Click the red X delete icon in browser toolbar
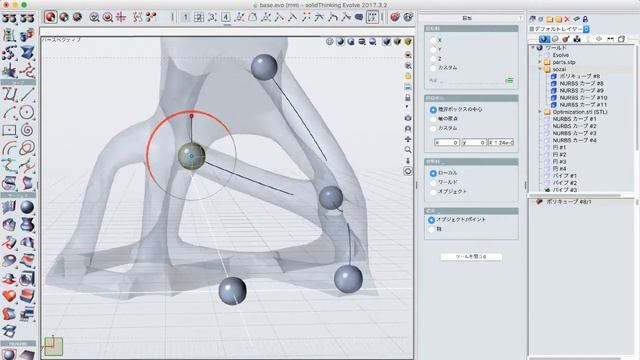 (567, 19)
